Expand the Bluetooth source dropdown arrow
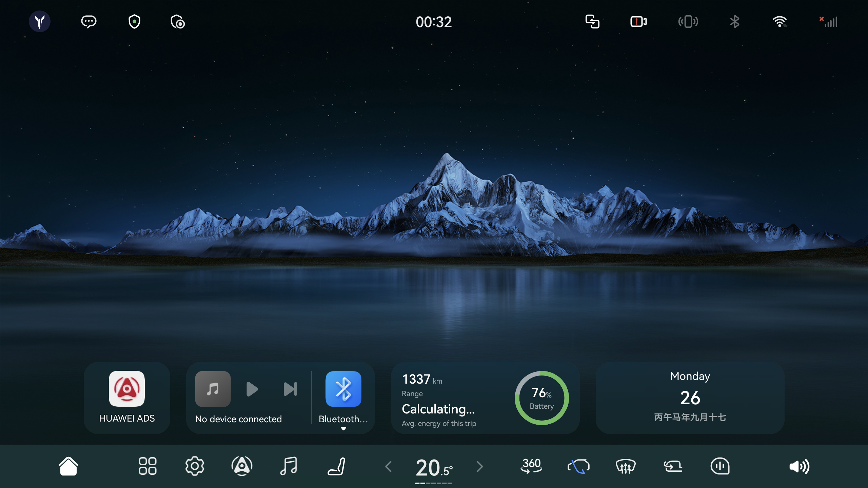The height and width of the screenshot is (488, 868). coord(343,429)
